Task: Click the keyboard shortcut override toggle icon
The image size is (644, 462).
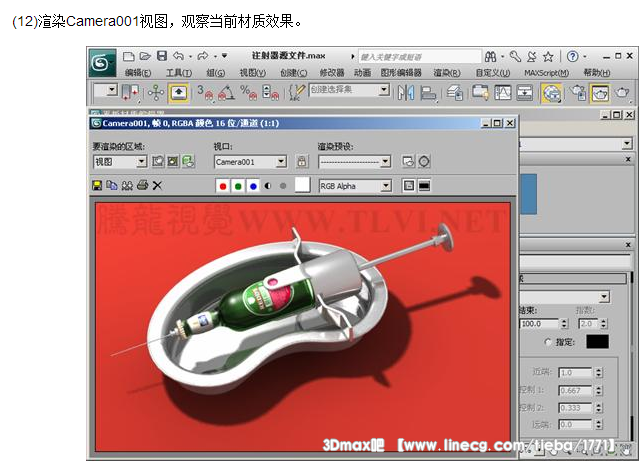Action: coord(179,93)
